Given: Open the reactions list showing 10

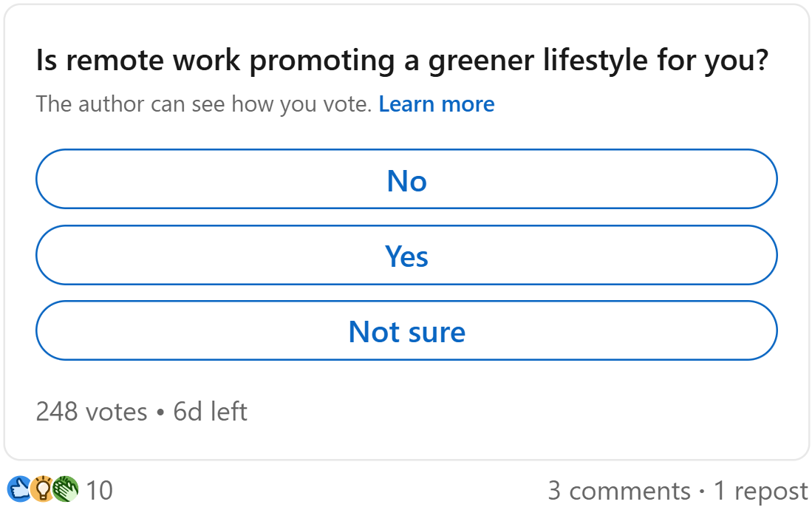Looking at the screenshot, I should [99, 490].
